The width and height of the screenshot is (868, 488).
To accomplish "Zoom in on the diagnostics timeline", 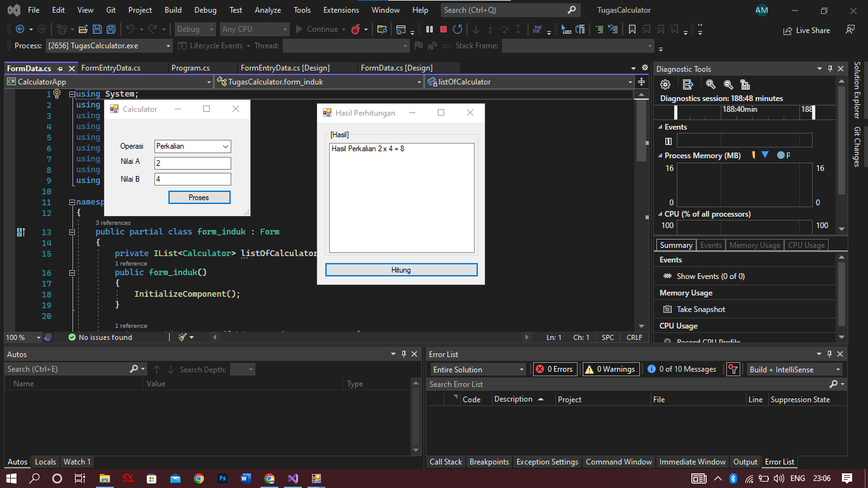I will pos(710,85).
